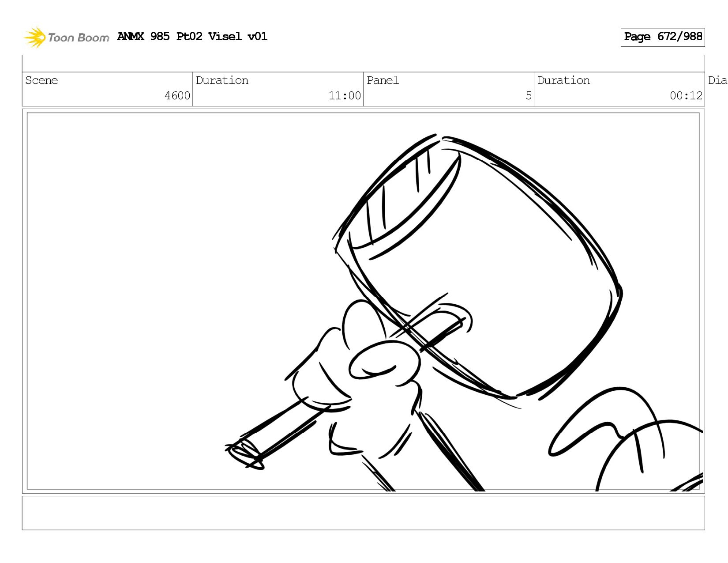Select the scene duration value 11:00
Screen dimensions: 728x563
point(345,96)
